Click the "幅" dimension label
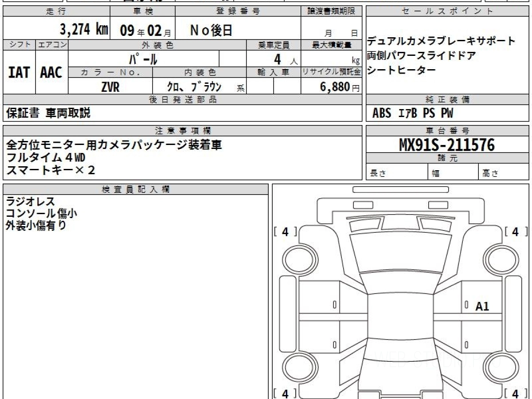 (436, 174)
